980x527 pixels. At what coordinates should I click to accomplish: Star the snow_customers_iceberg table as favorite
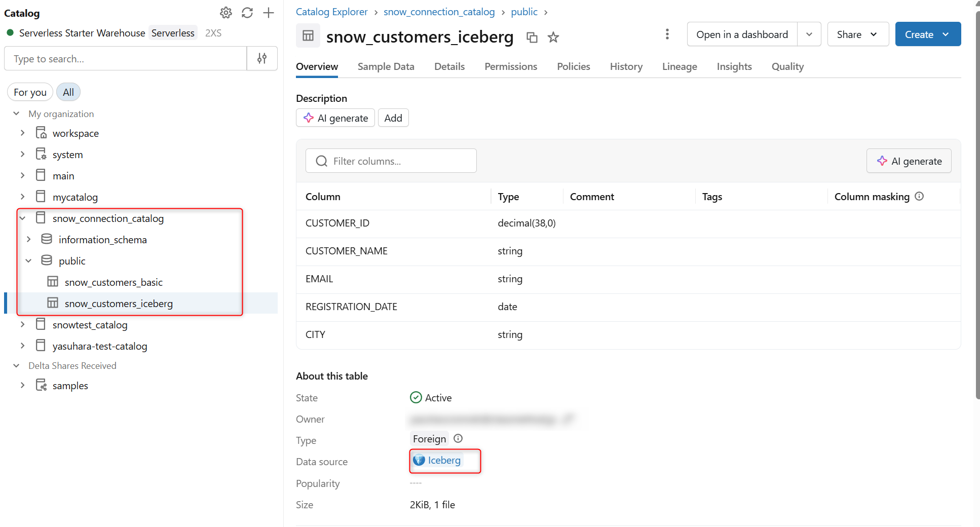(x=553, y=37)
